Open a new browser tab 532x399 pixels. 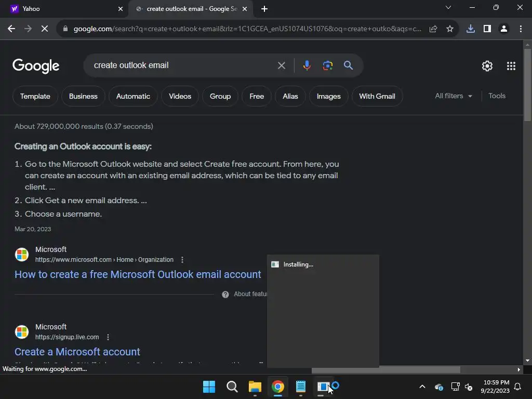[x=264, y=9]
